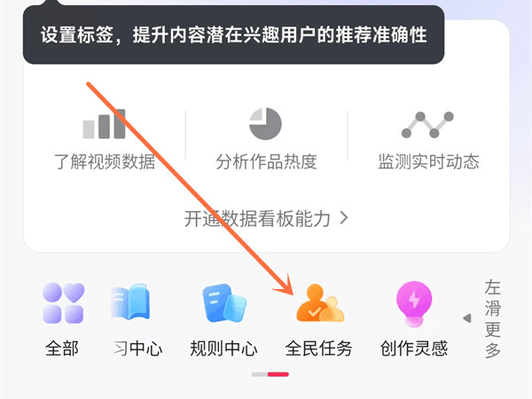Viewport: 532px width, 399px height.
Task: Tap the 创作灵感 text label
Action: (x=414, y=348)
